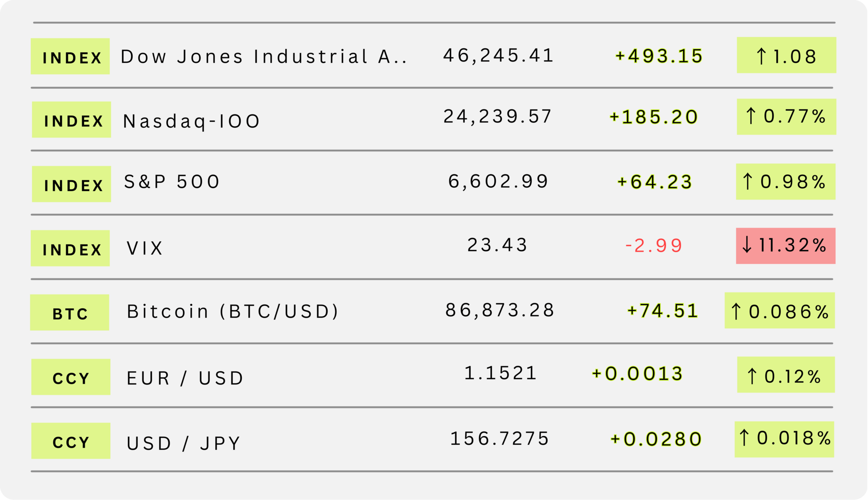
Task: Click the Nasdaq-100 INDEX badge
Action: coord(71,119)
